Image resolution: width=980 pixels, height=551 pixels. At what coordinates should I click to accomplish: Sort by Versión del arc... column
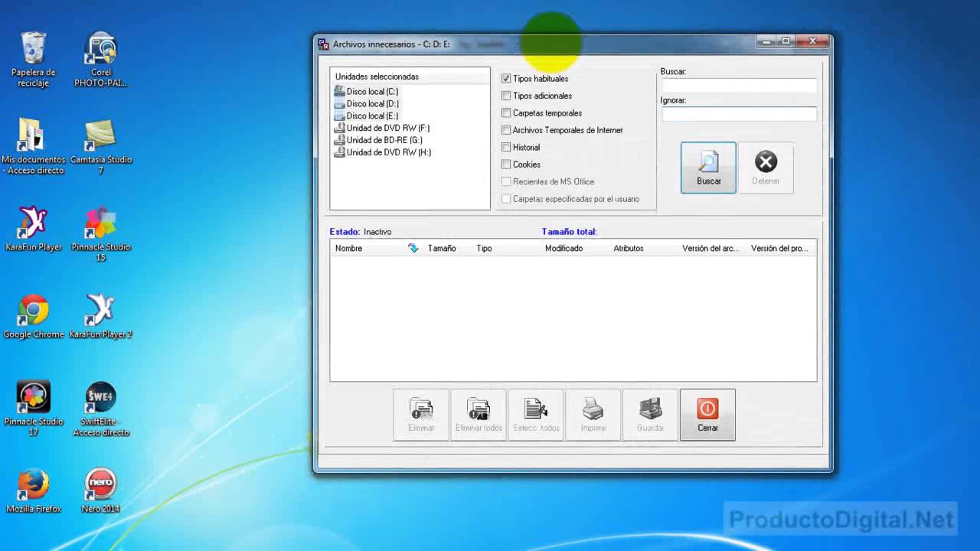(x=712, y=248)
